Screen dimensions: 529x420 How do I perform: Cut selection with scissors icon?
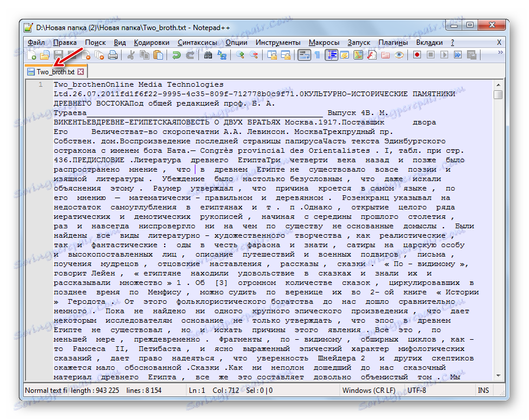130,55
